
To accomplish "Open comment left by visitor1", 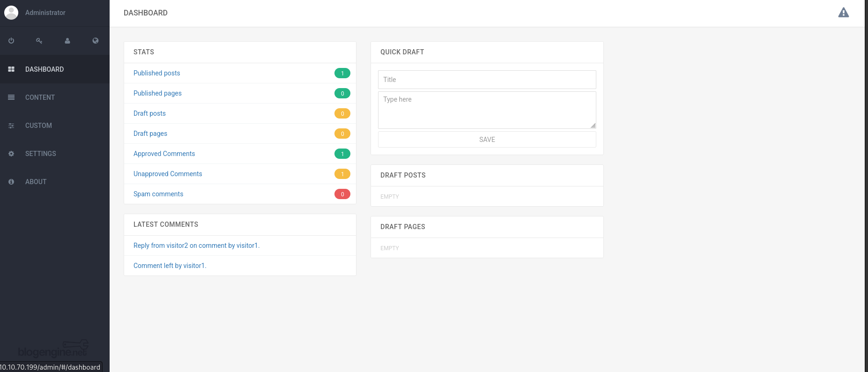I will [170, 266].
